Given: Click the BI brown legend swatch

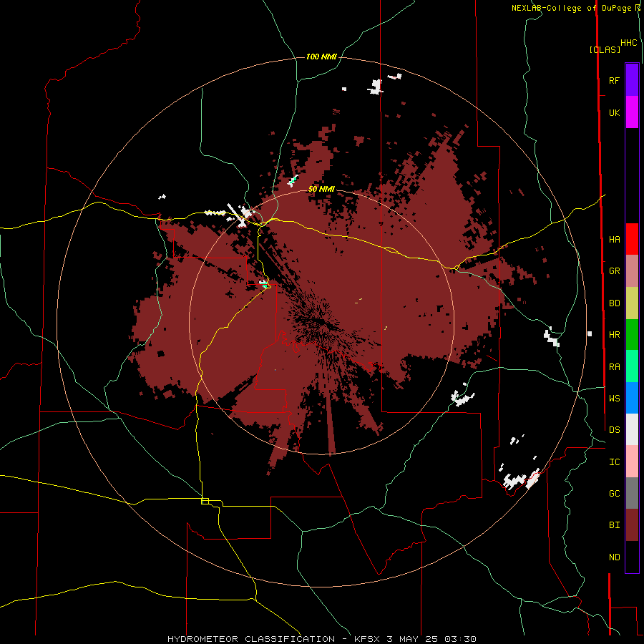Looking at the screenshot, I should pos(632,525).
